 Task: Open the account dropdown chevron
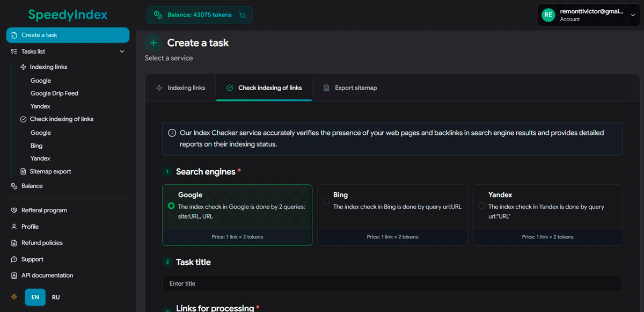(633, 15)
